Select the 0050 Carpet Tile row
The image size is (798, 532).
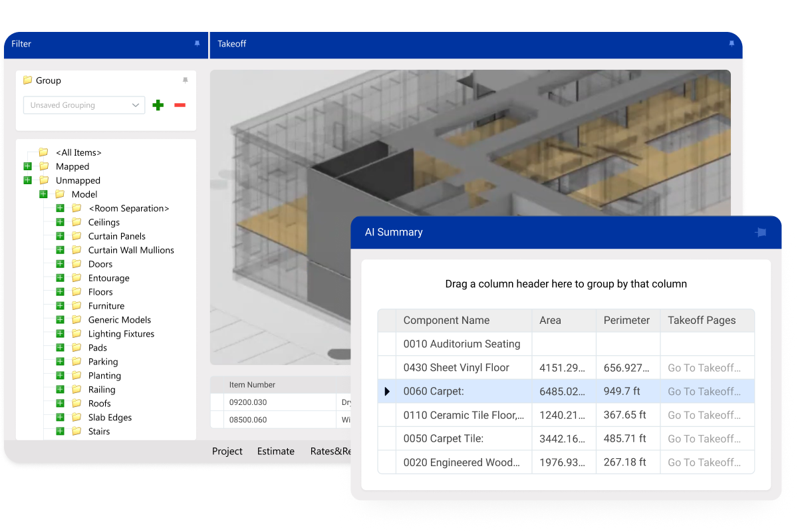coord(566,439)
